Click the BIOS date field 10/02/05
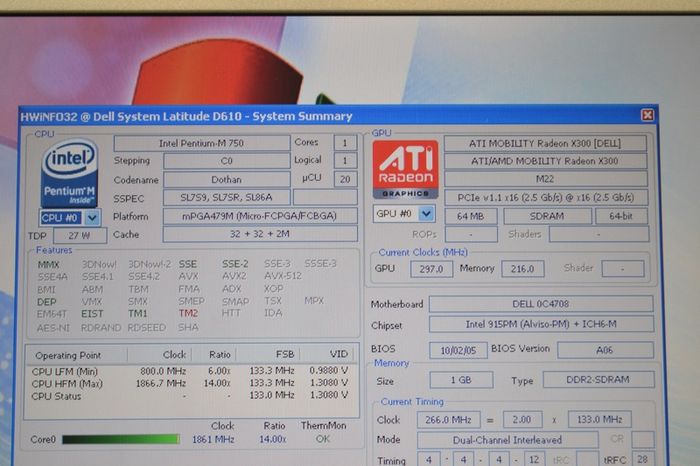The image size is (700, 466). (458, 350)
